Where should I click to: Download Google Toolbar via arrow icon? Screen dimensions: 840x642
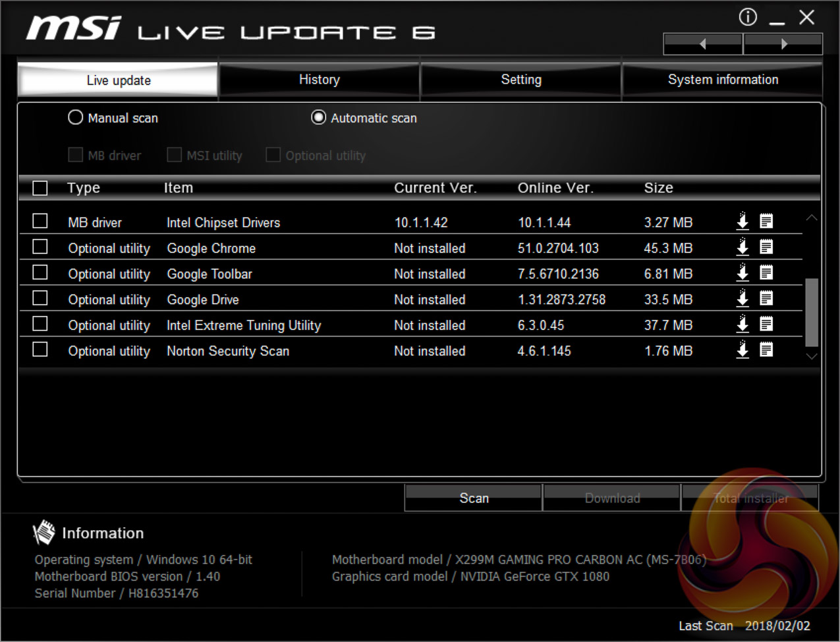pos(742,273)
